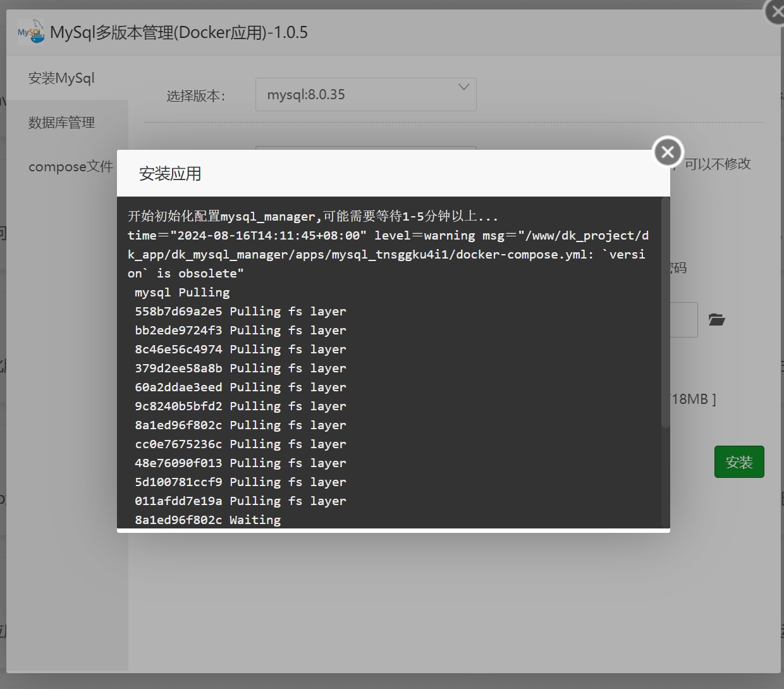The image size is (784, 689).
Task: Click the install log scrollbar
Action: pyautogui.click(x=665, y=313)
